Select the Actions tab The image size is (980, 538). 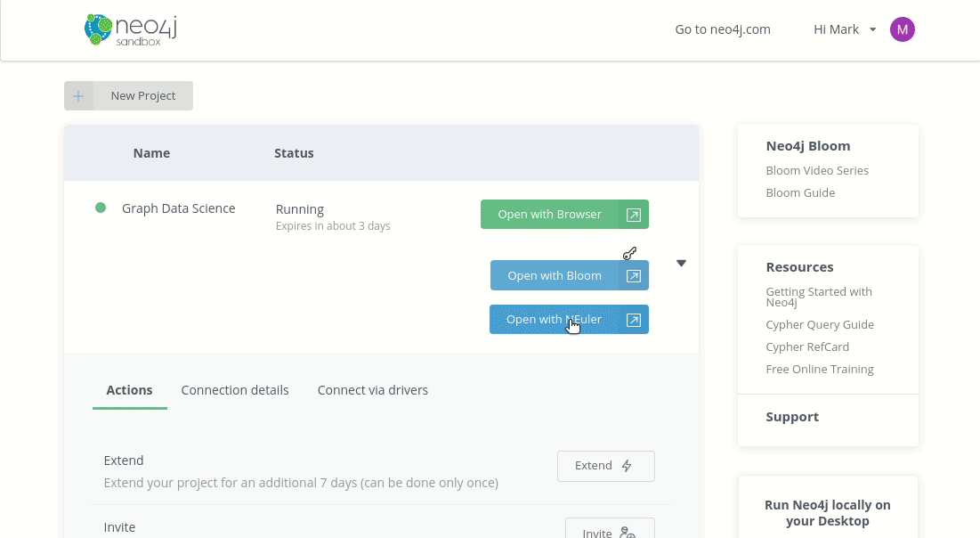pyautogui.click(x=129, y=389)
